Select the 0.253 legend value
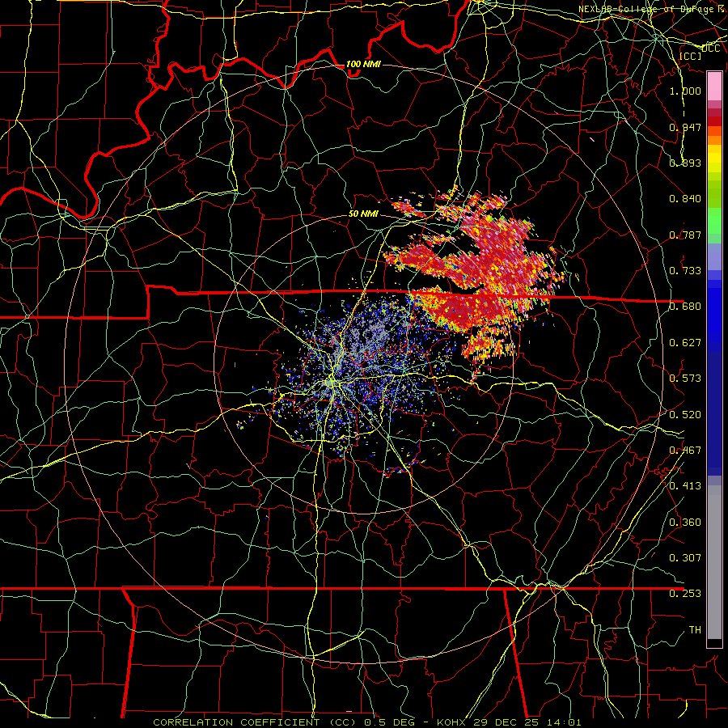The height and width of the screenshot is (728, 728). [685, 594]
